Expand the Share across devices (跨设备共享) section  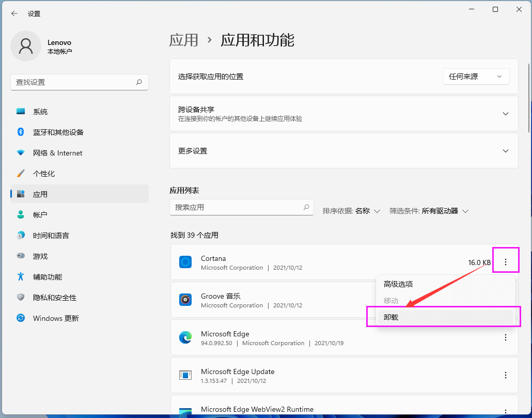343,113
